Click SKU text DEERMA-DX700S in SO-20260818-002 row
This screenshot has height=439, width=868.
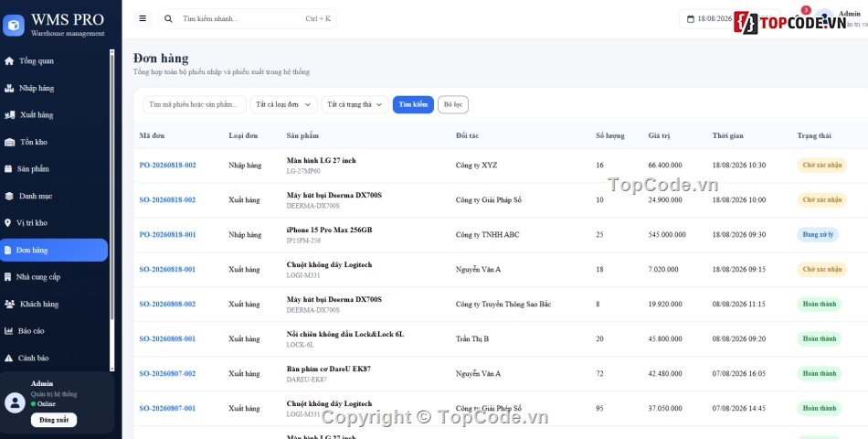tap(312, 206)
